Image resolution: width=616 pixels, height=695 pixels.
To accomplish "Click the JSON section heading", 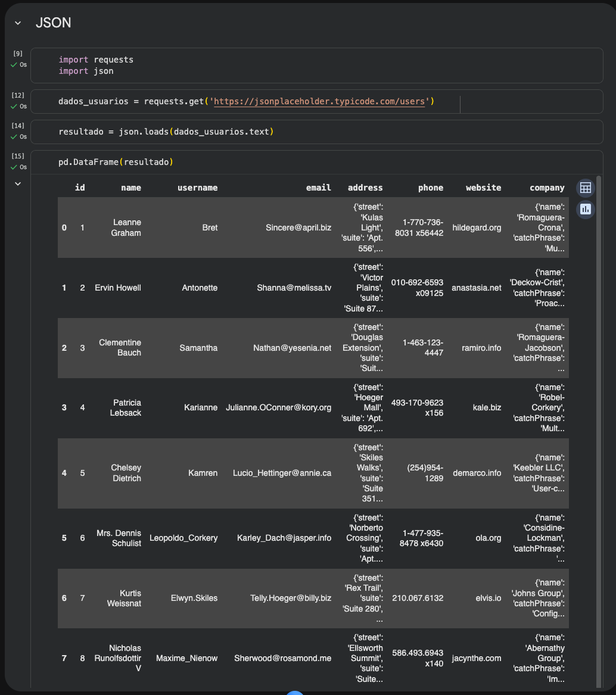I will click(x=54, y=23).
